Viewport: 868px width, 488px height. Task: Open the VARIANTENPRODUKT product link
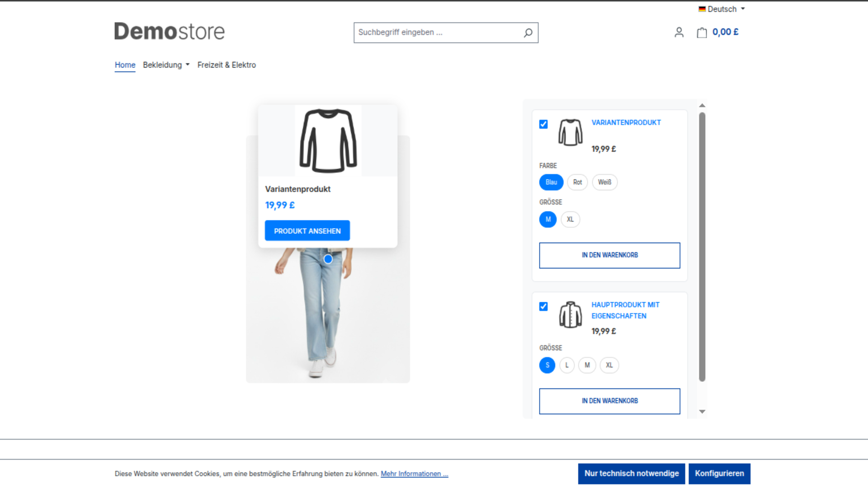(x=626, y=122)
